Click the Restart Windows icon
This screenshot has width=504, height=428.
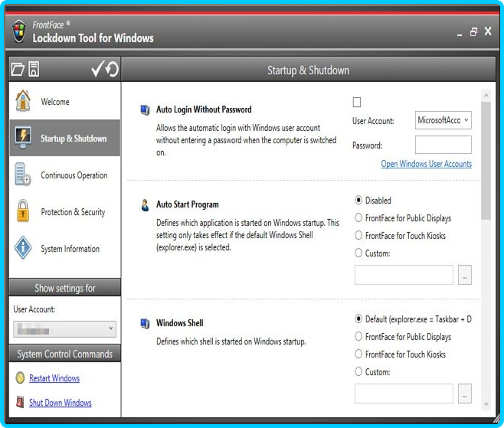pyautogui.click(x=20, y=377)
